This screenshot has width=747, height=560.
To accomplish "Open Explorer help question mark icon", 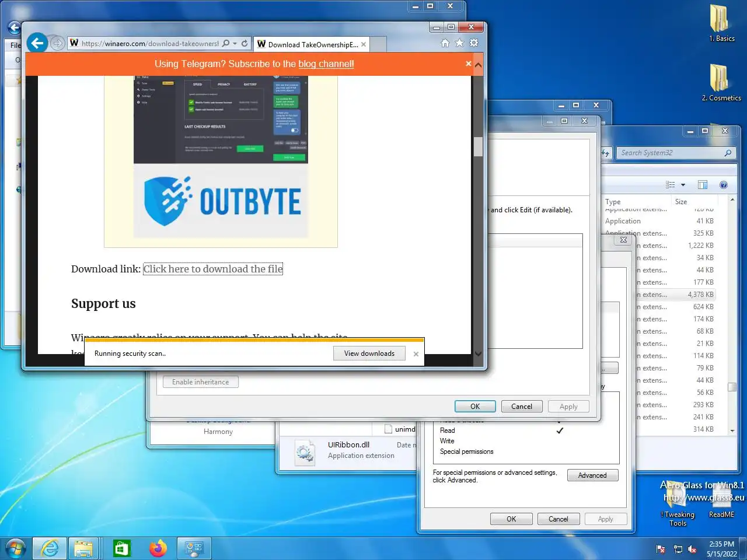I will click(x=724, y=185).
